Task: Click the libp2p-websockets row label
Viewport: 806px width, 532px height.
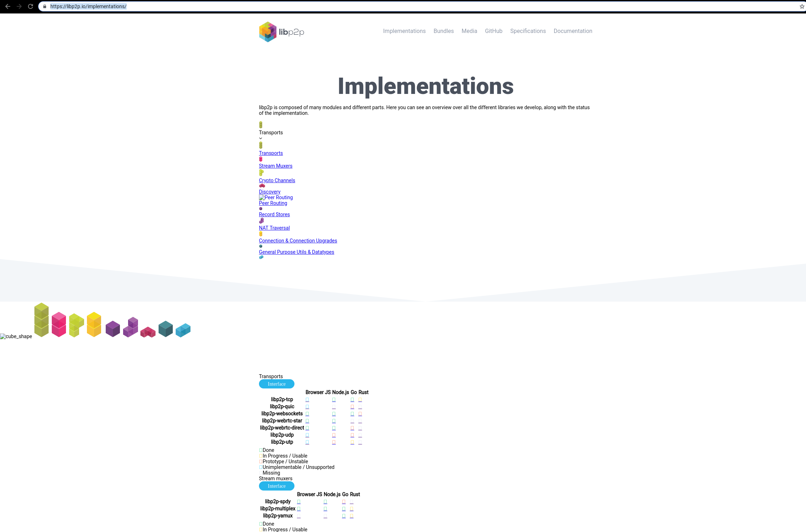Action: (x=282, y=414)
